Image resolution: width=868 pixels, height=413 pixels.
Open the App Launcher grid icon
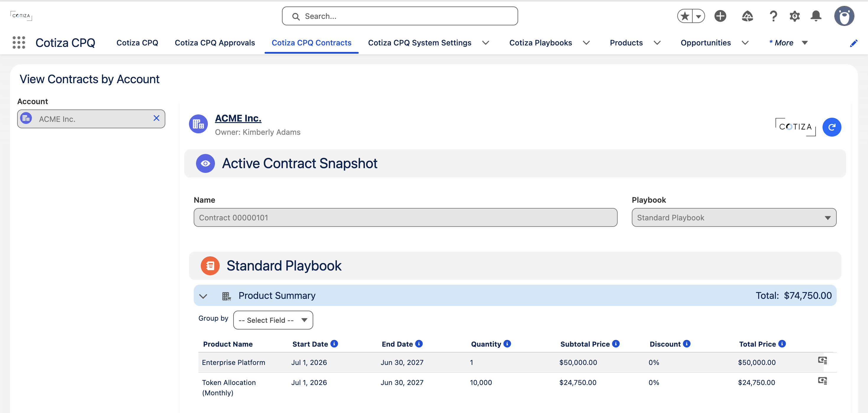coord(19,42)
